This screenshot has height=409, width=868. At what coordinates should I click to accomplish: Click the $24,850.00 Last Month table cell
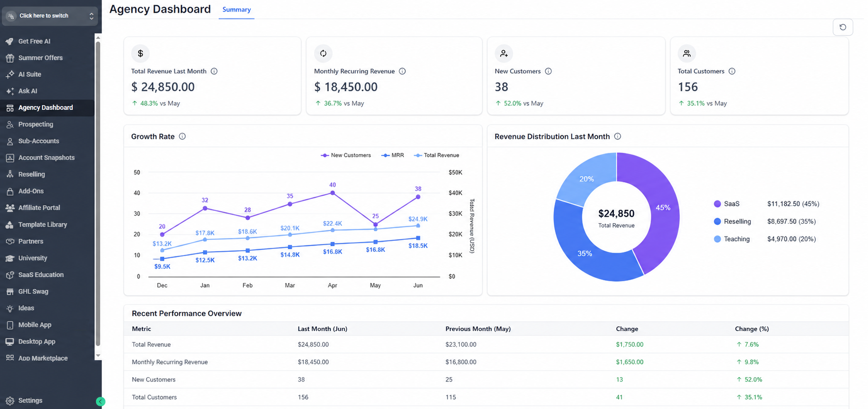pos(313,344)
